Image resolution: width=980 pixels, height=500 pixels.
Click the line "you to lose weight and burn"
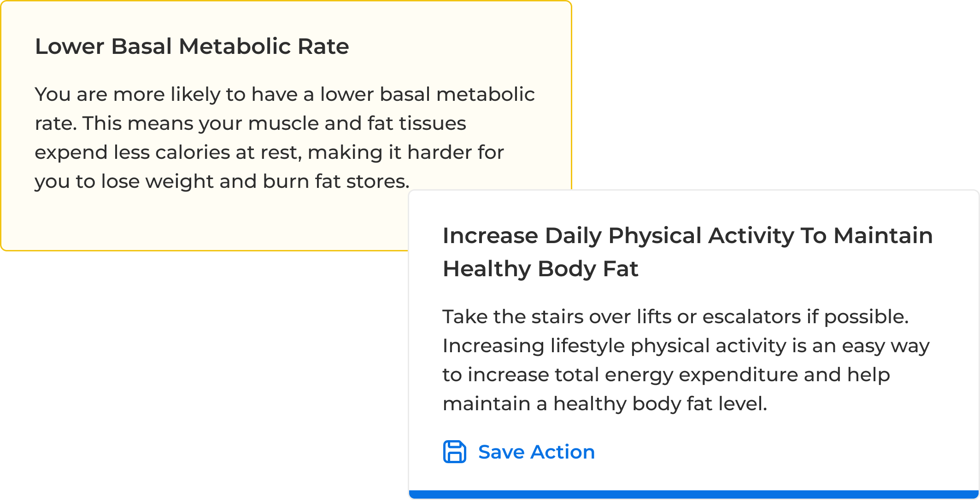[x=222, y=181]
